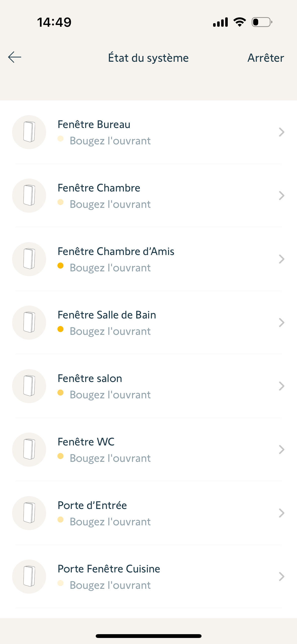Tap the orange status dot for Fenêtre Chambre d'Amis

[x=60, y=266]
